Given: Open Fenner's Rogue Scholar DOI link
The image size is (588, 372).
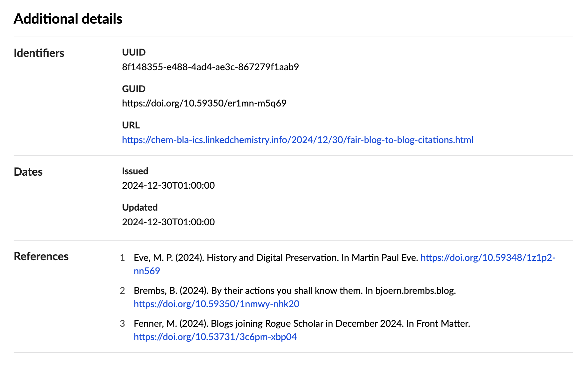Looking at the screenshot, I should 215,337.
